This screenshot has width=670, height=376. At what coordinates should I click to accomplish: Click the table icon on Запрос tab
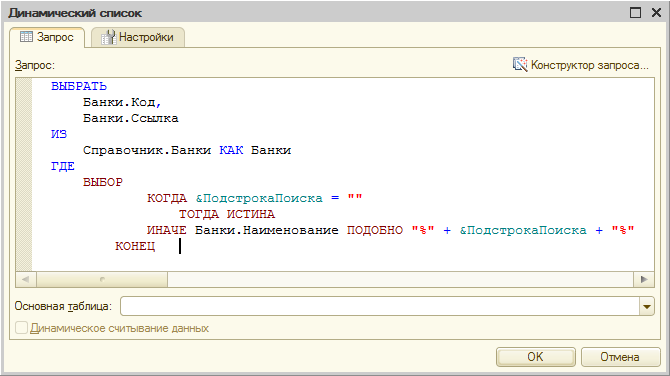[26, 37]
